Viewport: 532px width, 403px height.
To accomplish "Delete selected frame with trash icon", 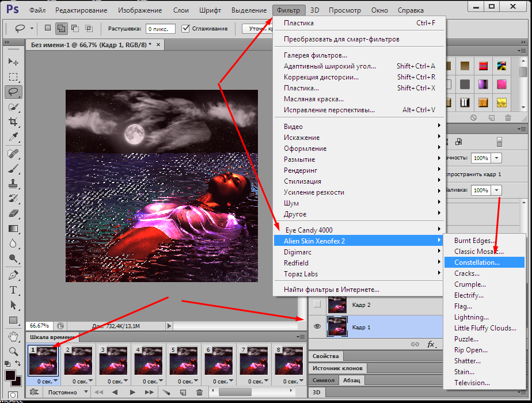I will 200,392.
